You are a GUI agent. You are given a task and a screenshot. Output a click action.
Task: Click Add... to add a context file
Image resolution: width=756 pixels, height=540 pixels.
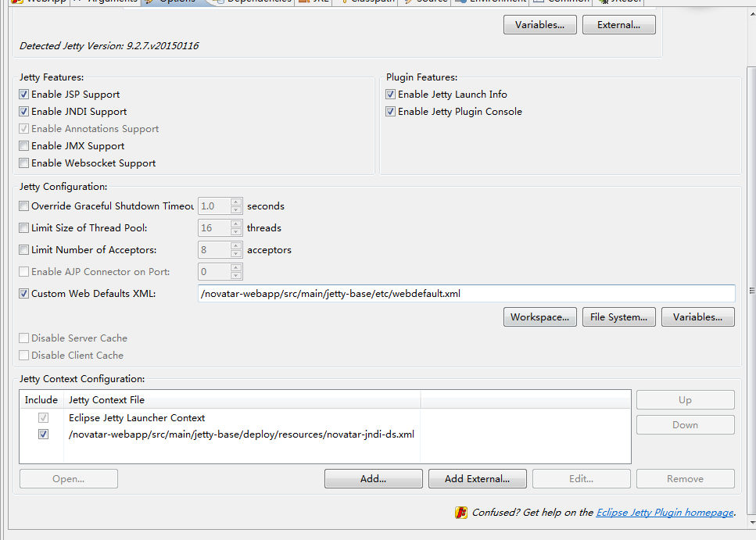[373, 479]
